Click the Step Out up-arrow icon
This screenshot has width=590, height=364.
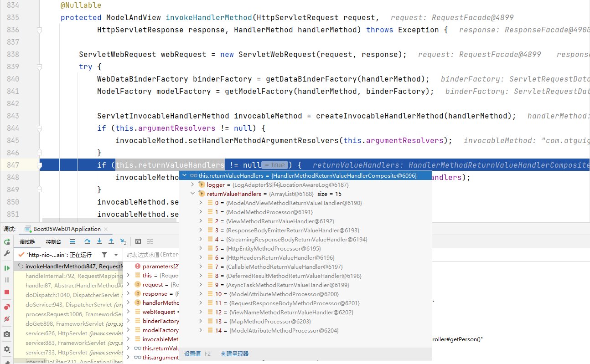111,241
